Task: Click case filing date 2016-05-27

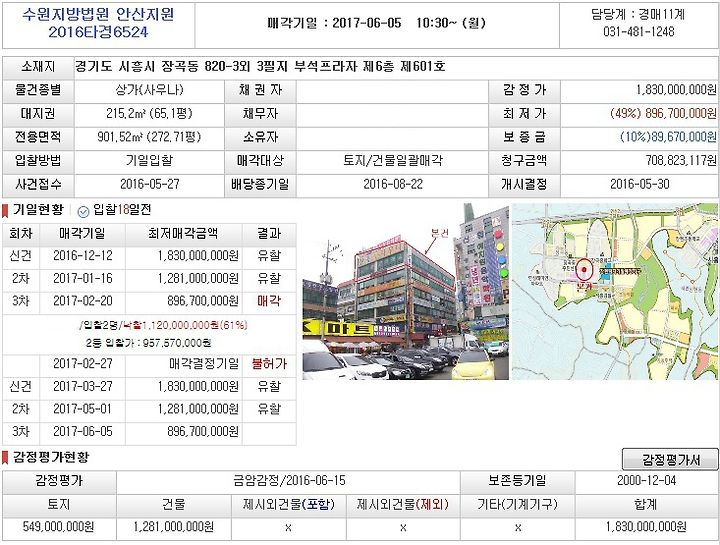Action: point(149,184)
